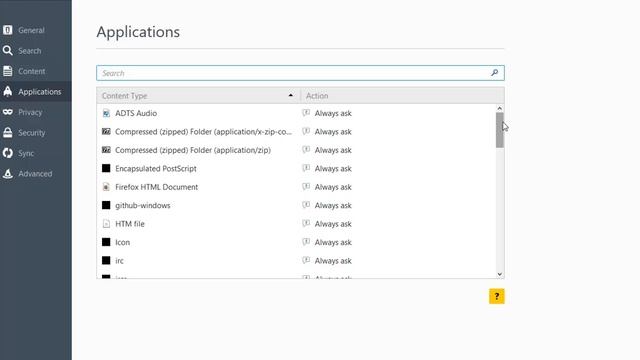The height and width of the screenshot is (360, 640).
Task: Open the General preferences icon
Action: [x=7, y=30]
